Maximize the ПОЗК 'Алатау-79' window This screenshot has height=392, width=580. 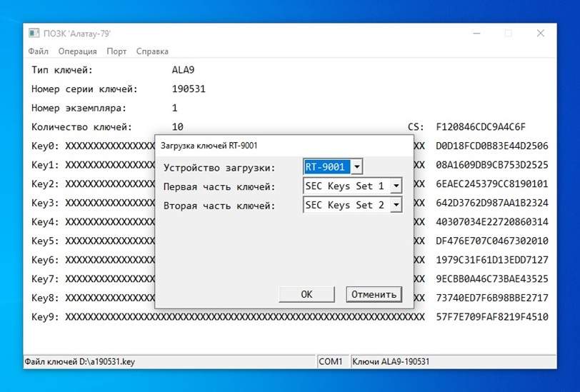tap(509, 33)
